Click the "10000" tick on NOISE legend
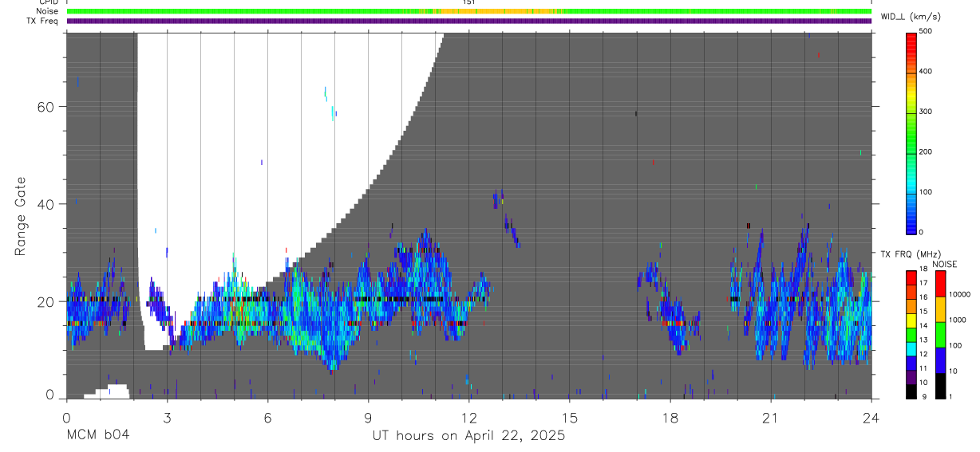This screenshot has height=452, width=980. click(x=959, y=295)
